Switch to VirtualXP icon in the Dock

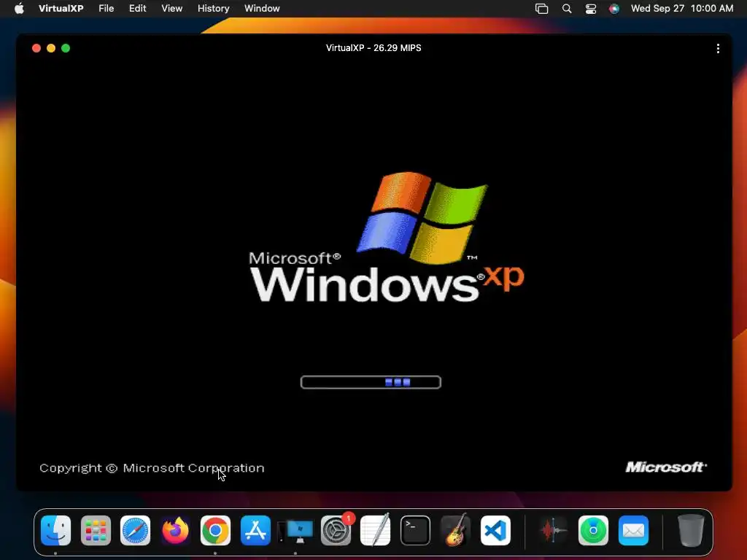(295, 532)
